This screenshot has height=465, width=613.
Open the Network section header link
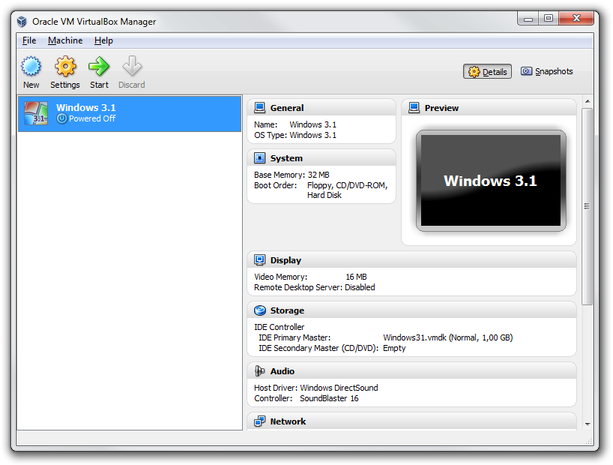[288, 422]
